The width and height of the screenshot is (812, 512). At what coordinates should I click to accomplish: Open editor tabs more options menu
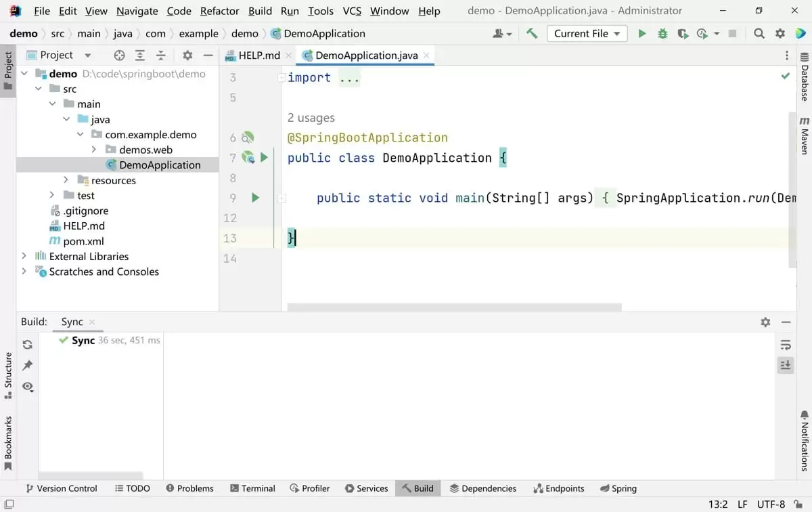[x=786, y=56]
